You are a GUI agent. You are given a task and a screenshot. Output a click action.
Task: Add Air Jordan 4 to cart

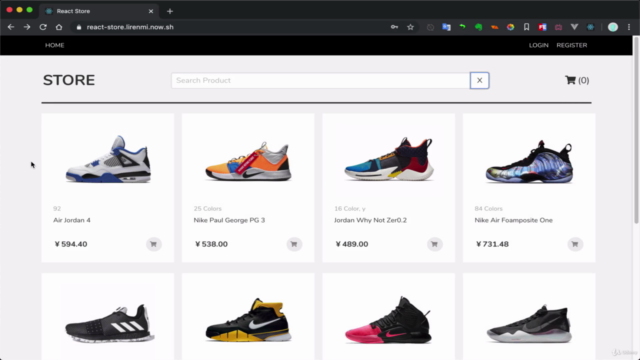(x=153, y=244)
